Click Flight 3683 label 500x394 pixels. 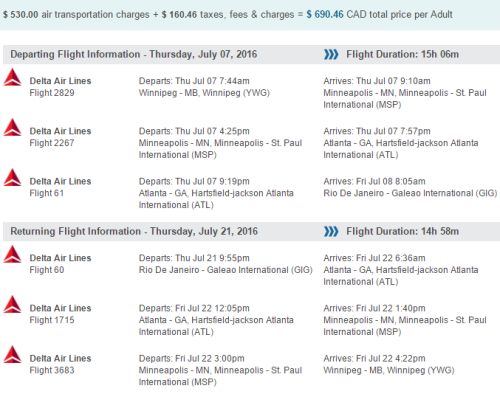[52, 370]
